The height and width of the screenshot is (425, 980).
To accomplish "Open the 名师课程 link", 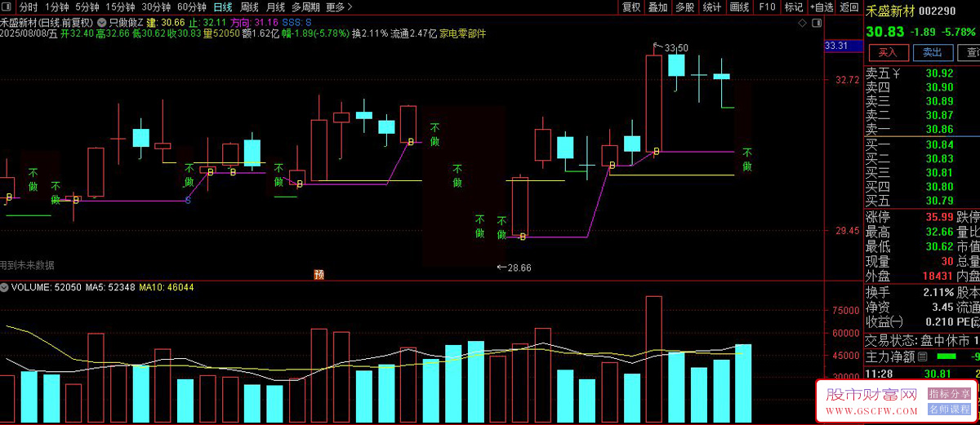I will (x=950, y=409).
